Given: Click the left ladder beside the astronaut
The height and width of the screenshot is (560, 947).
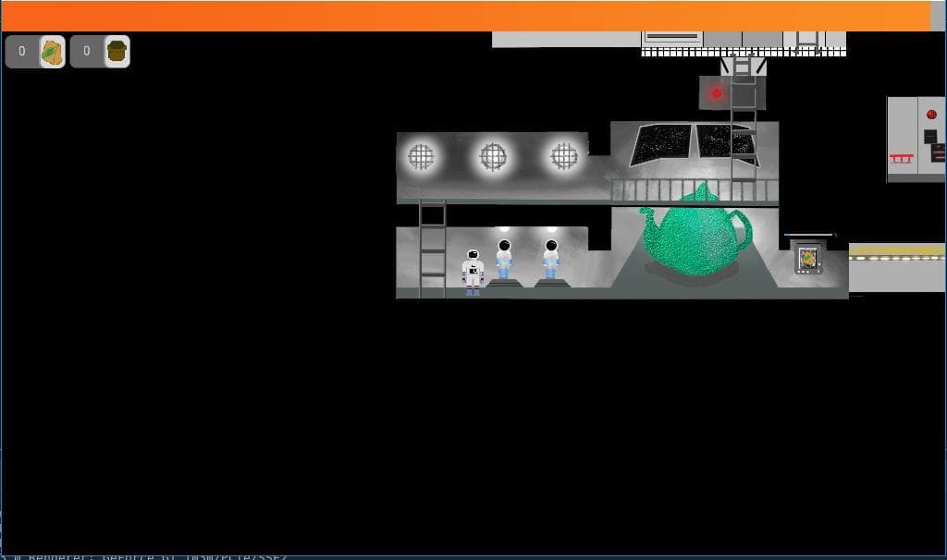Looking at the screenshot, I should 433,249.
